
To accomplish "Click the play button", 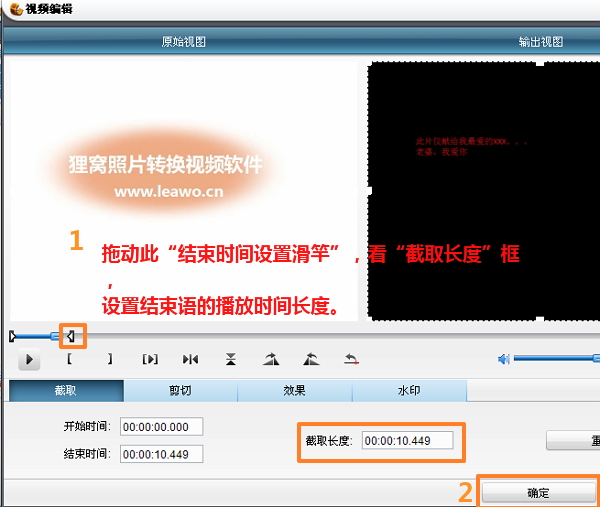I will coord(29,360).
